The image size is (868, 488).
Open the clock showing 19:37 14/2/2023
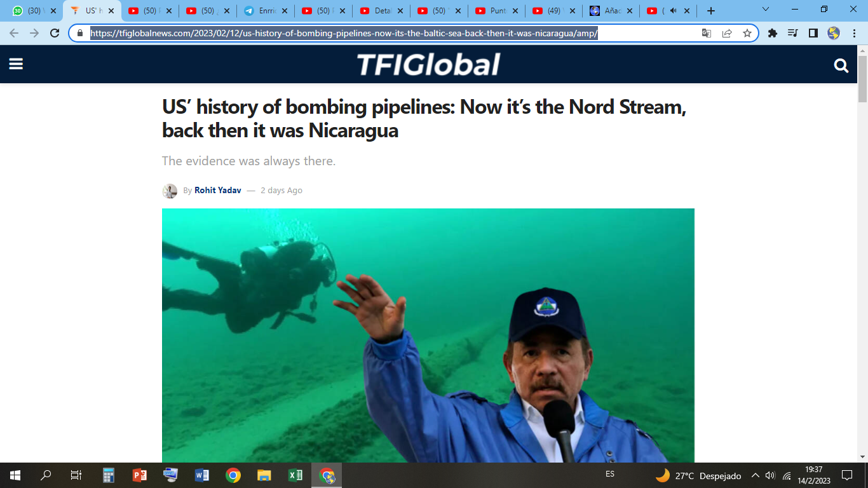coord(814,475)
